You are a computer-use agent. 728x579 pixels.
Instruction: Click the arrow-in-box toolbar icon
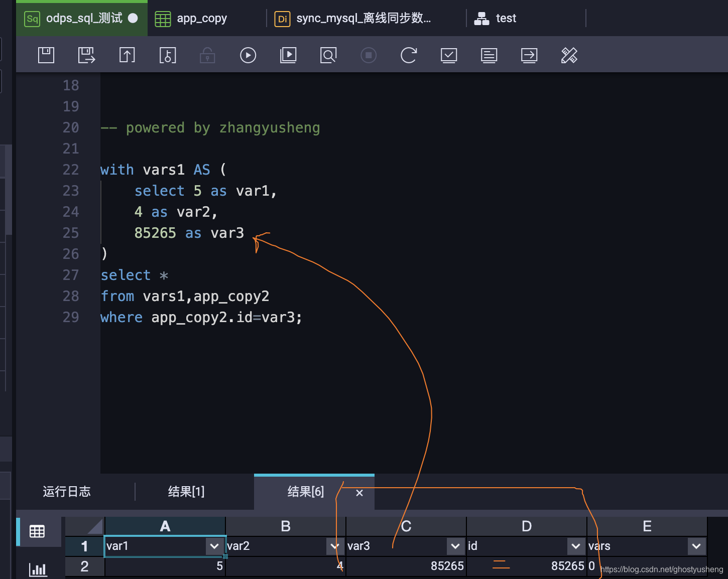[529, 55]
